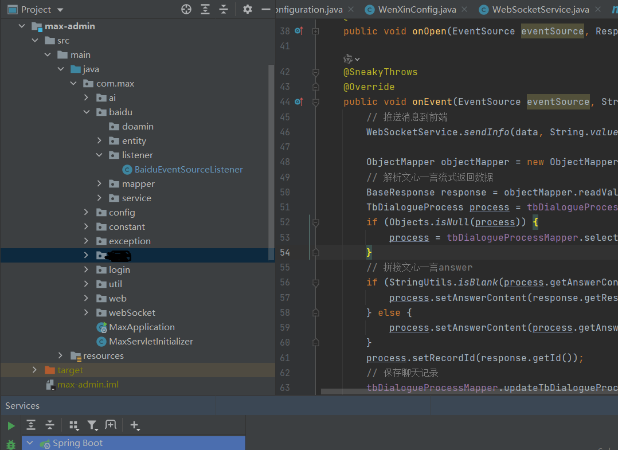Click the @SneakyThrows annotation
The image size is (618, 450).
coord(380,72)
